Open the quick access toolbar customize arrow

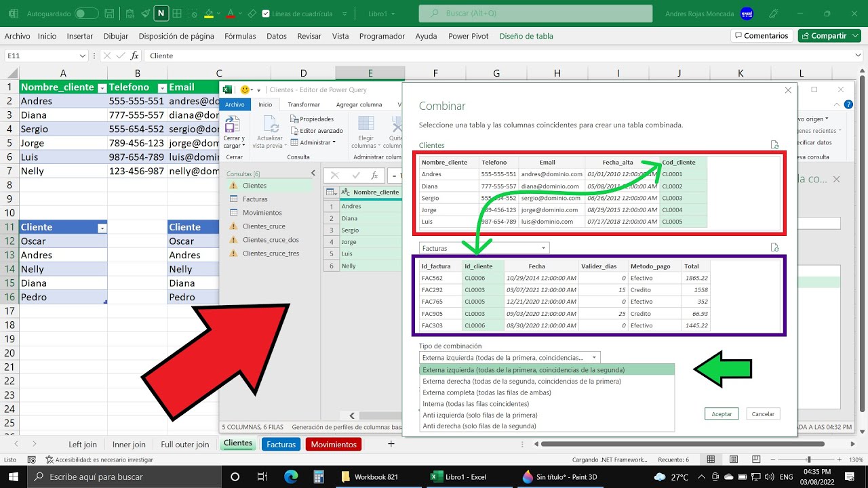pyautogui.click(x=346, y=14)
